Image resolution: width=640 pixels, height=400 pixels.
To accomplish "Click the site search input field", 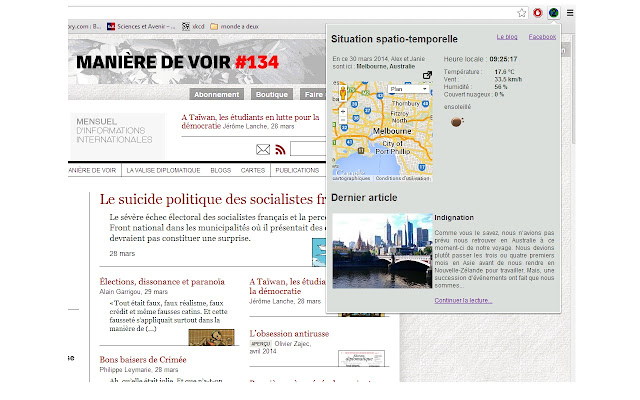I will click(x=308, y=149).
